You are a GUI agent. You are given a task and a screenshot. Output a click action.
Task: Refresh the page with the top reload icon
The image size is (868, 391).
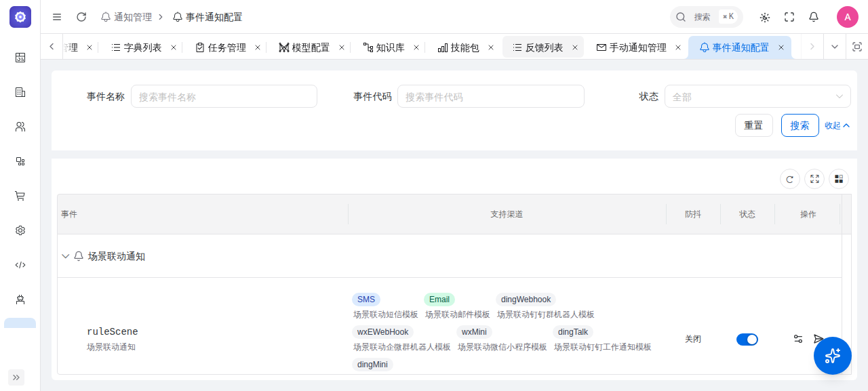point(81,17)
